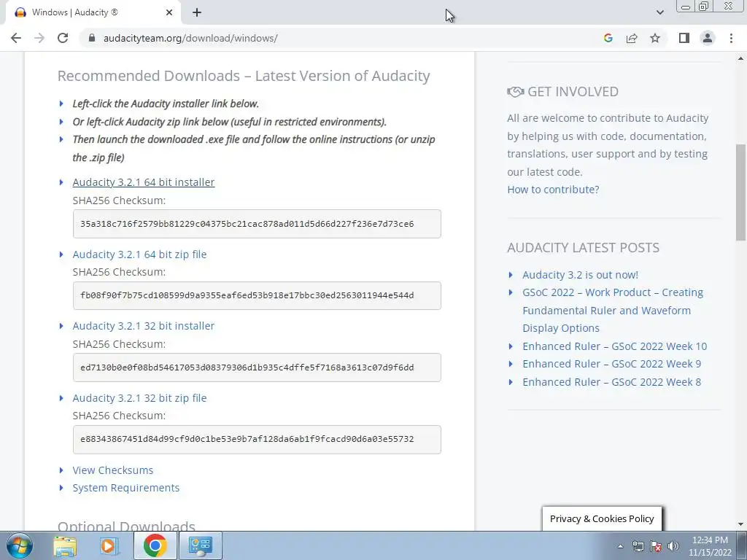Click the How to contribute? link
747x560 pixels.
[553, 190]
